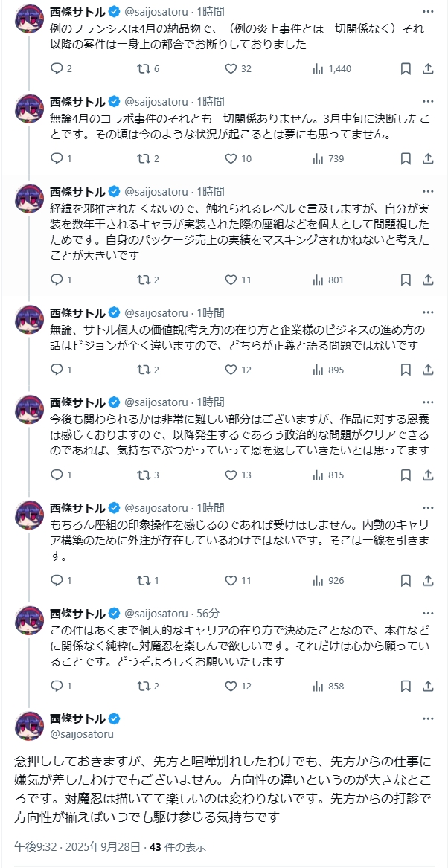View analytics showing 1,440 views
Image resolution: width=448 pixels, height=868 pixels.
[318, 69]
